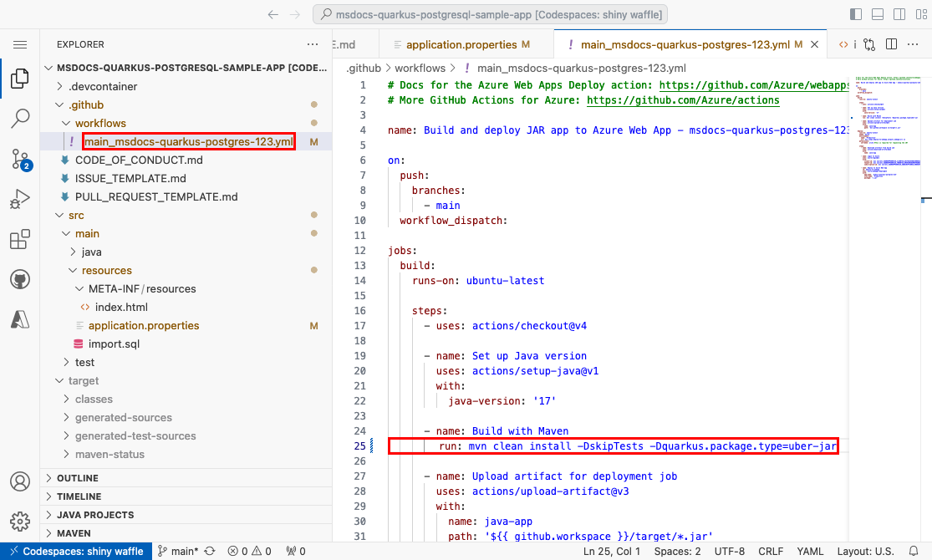The width and height of the screenshot is (932, 560).
Task: Open the Azure/actions GitHub link
Action: coord(683,100)
